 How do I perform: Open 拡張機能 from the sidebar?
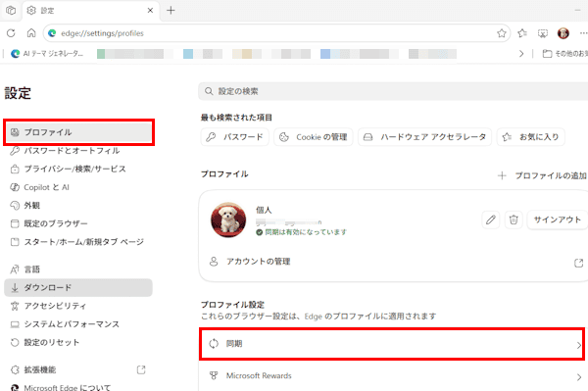[x=78, y=370]
